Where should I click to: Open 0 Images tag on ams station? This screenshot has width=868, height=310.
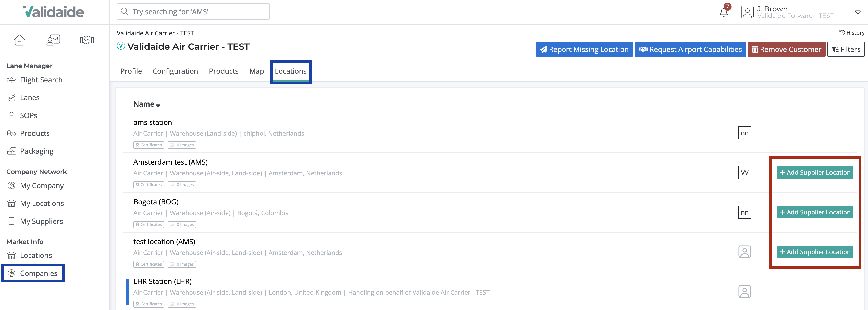[182, 145]
